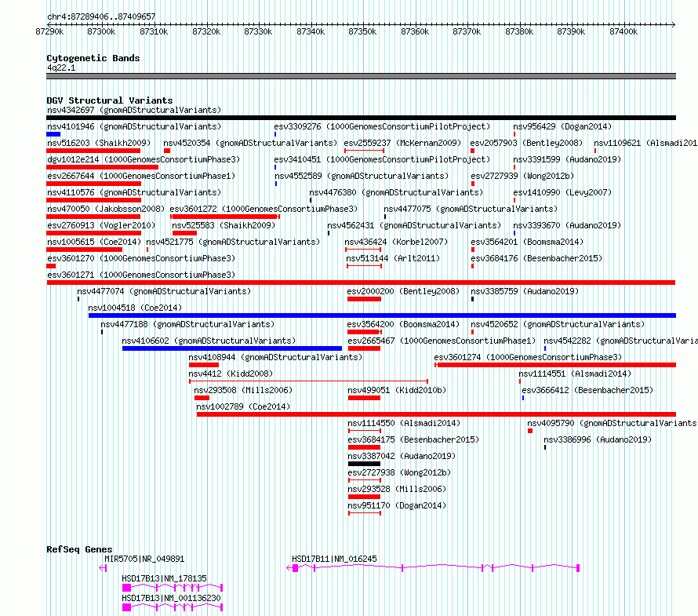Click the HSD17B11|NM_016245 gene label
698x616 pixels.
[334, 559]
